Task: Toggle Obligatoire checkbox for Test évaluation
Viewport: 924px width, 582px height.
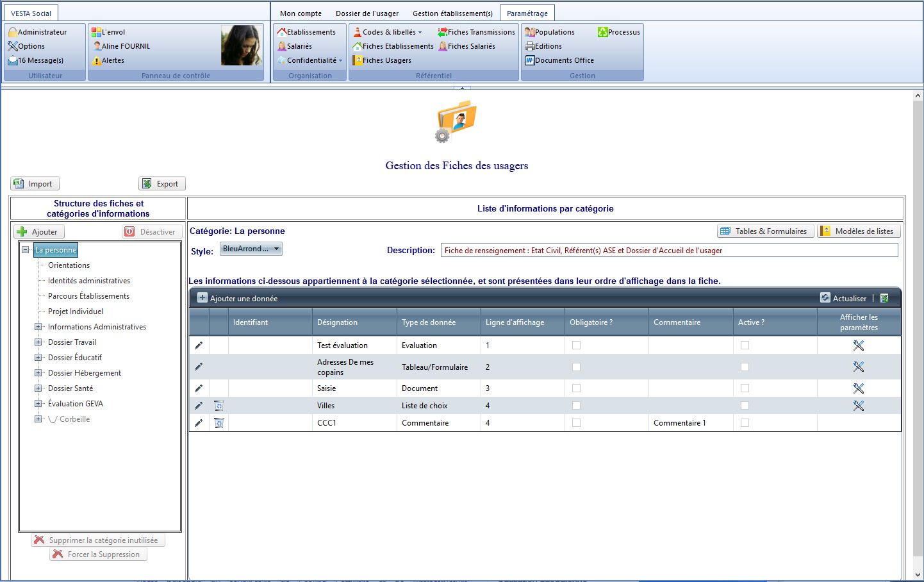Action: [x=576, y=345]
